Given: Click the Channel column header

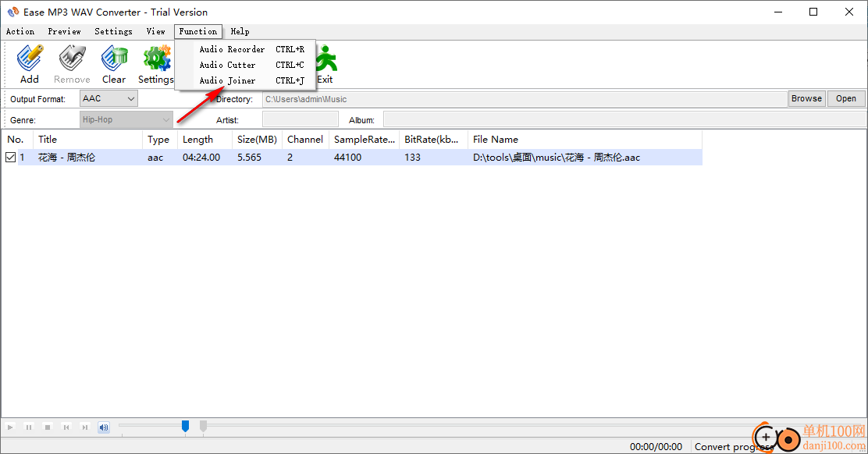Looking at the screenshot, I should pos(305,140).
